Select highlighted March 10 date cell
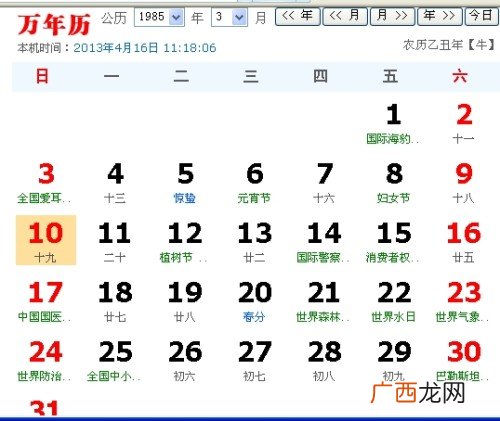The image size is (500, 421). tap(46, 240)
